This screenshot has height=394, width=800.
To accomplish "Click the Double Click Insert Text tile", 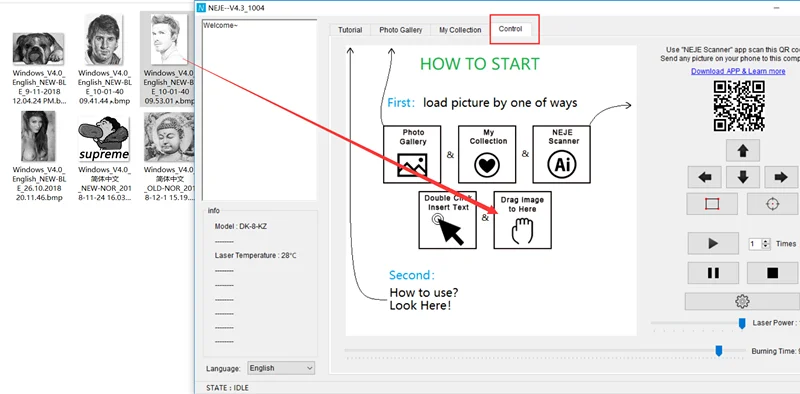I will click(447, 220).
